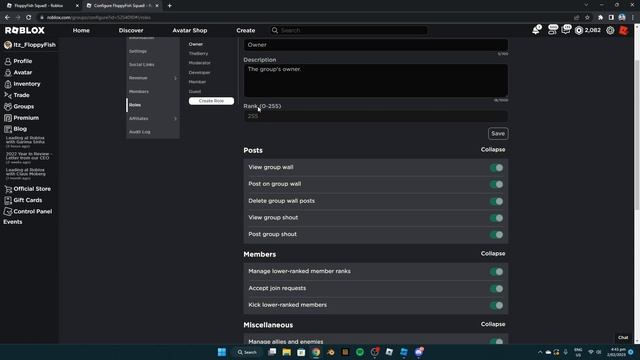Screen dimensions: 640x360
Task: Toggle Kick lower-ranked members permission
Action: 496,305
